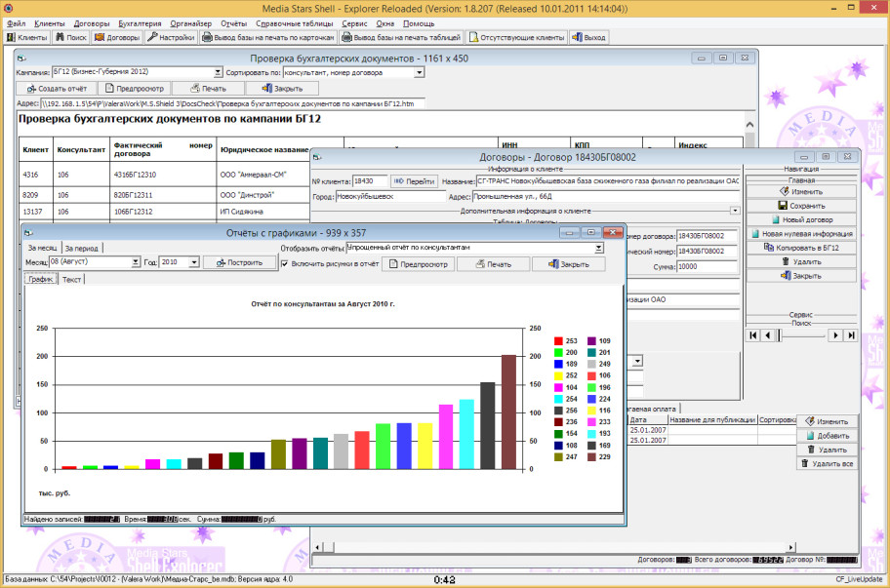Toggle Включить рисунки в отчёт checkbox
Viewport: 890px width, 588px height.
click(285, 263)
